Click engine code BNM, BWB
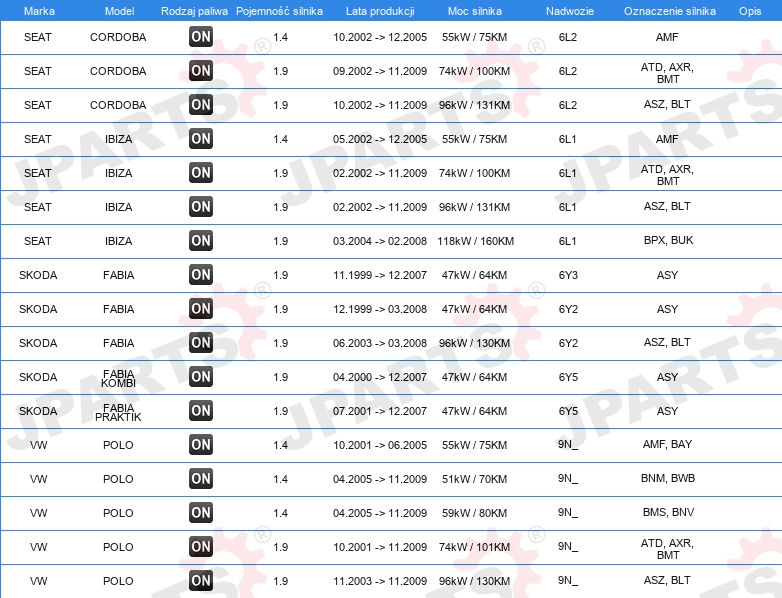The image size is (782, 598). [x=668, y=478]
